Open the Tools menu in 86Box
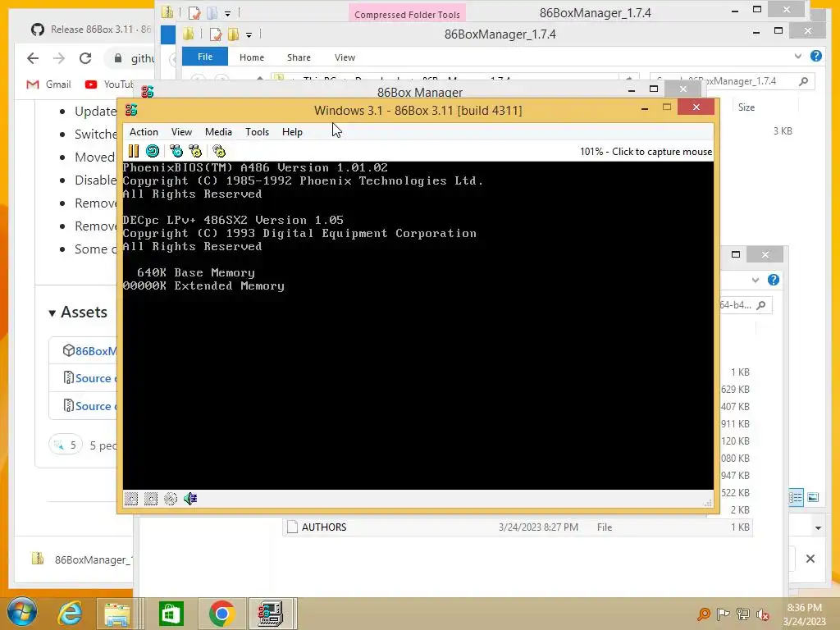 point(257,132)
